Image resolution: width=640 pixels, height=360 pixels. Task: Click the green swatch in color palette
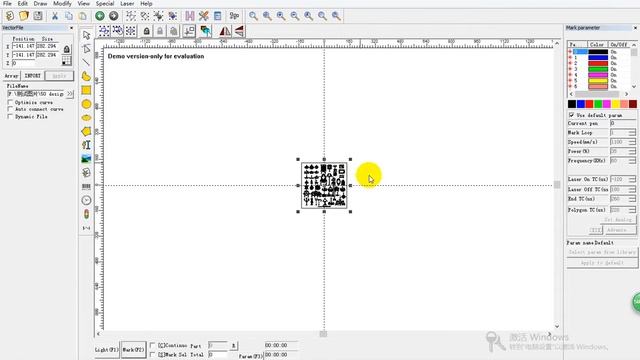(598, 104)
